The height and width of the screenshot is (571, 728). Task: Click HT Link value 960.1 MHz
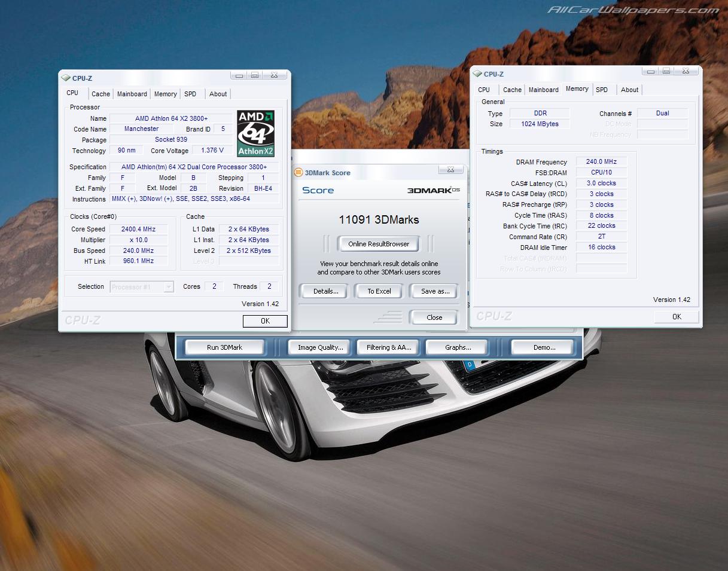coord(138,261)
